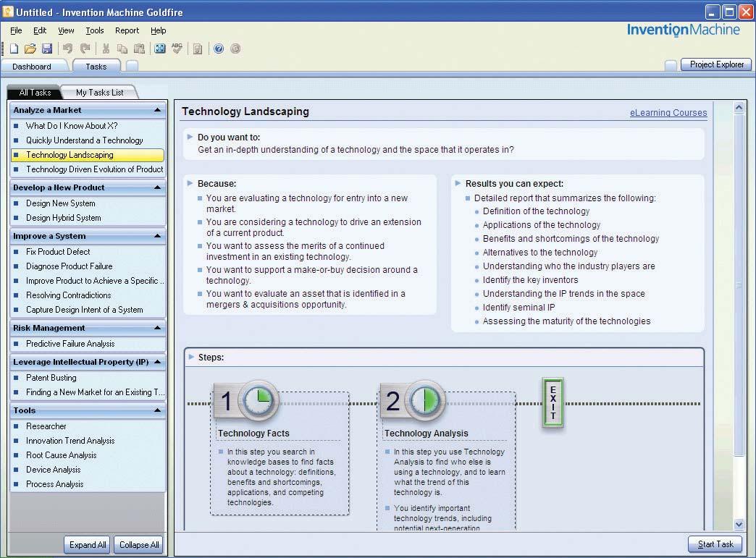Click the step 2 clock icon
The width and height of the screenshot is (756, 558).
tap(425, 400)
